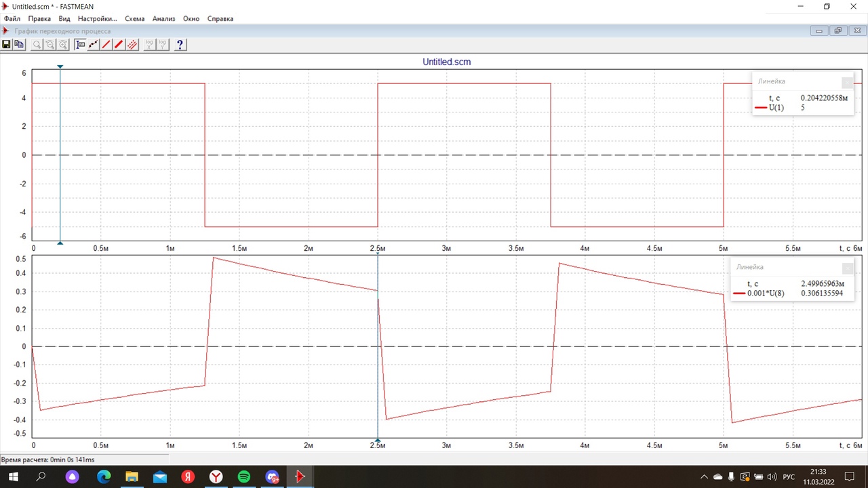This screenshot has height=488, width=868.
Task: Open the Alice assistant purple taskbar icon
Action: [72, 477]
